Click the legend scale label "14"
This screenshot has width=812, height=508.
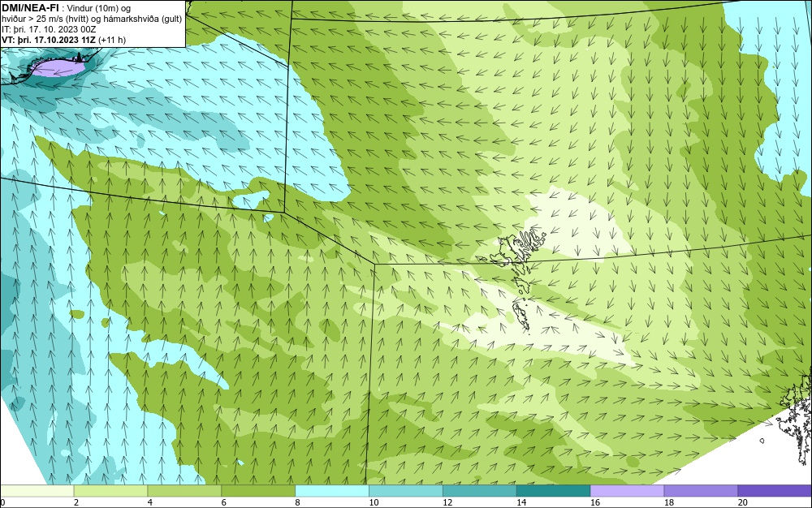pos(521,502)
